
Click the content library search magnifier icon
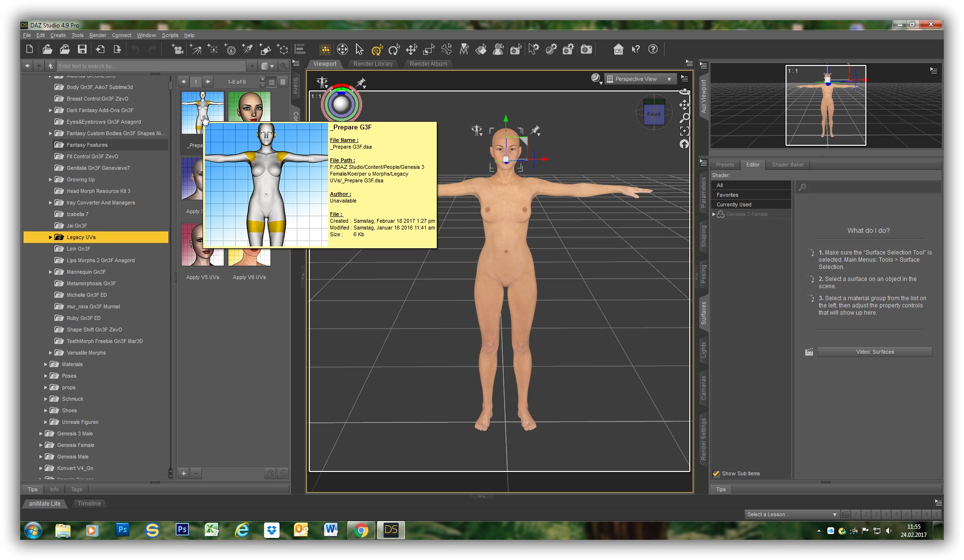pyautogui.click(x=283, y=66)
